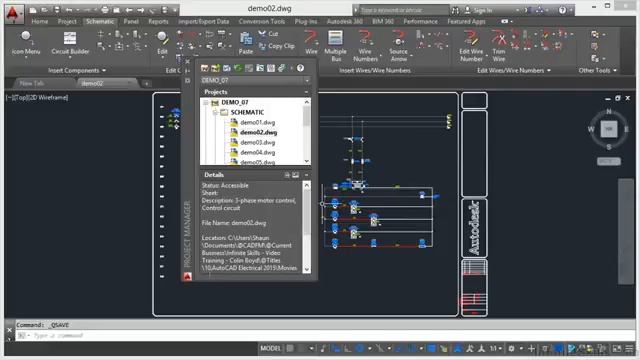The height and width of the screenshot is (360, 640).
Task: Click the new drawing tab plus button
Action: tap(146, 84)
